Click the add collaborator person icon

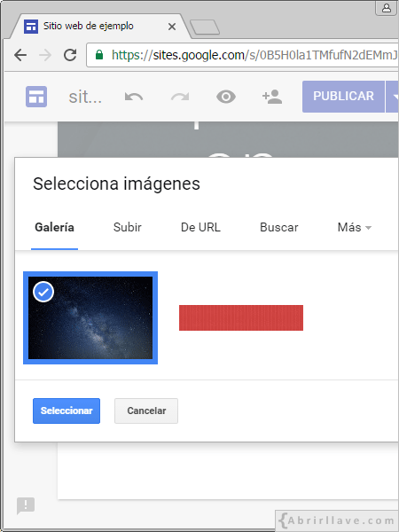click(272, 97)
